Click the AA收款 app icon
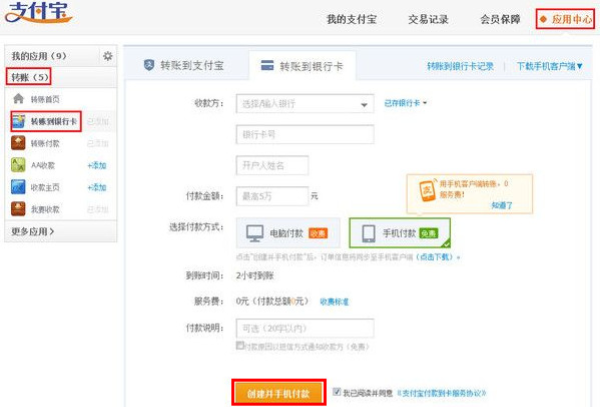 tap(18, 165)
